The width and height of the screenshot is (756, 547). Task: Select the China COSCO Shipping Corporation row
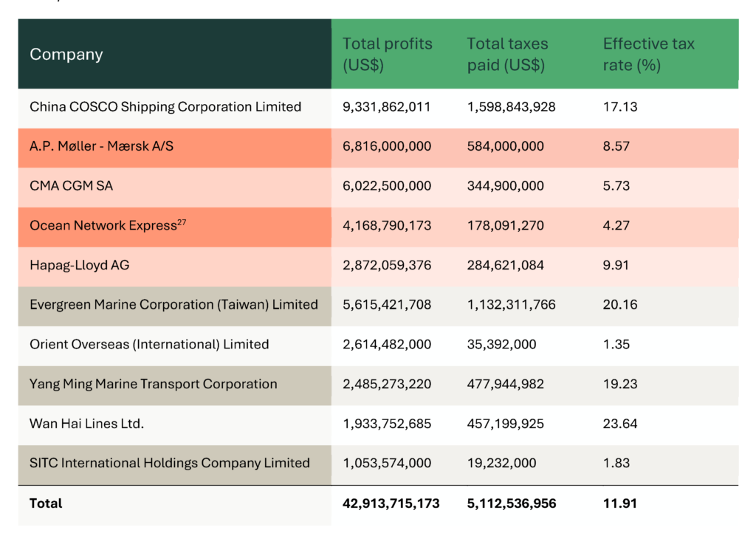[164, 106]
